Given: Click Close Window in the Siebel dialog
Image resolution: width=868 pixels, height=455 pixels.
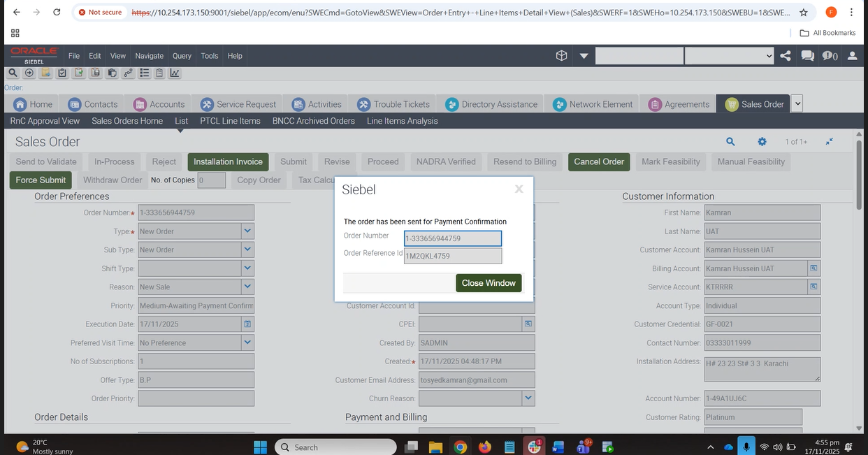Looking at the screenshot, I should point(489,283).
